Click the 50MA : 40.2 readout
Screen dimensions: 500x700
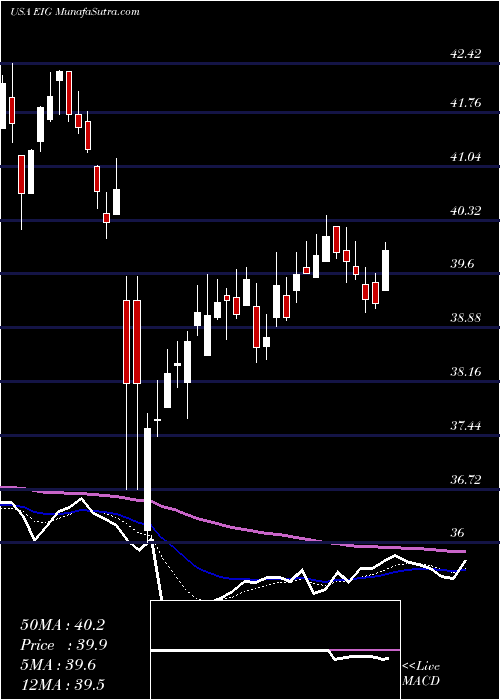[x=62, y=625]
